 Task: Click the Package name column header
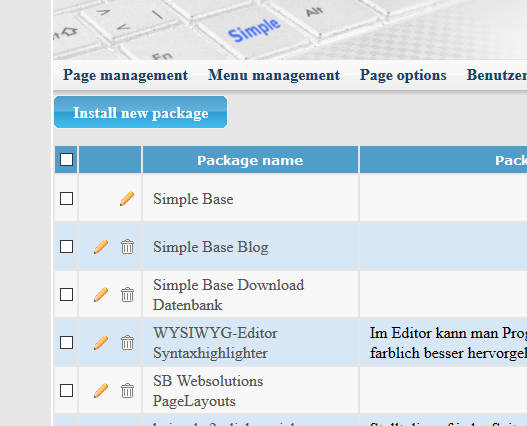[250, 160]
